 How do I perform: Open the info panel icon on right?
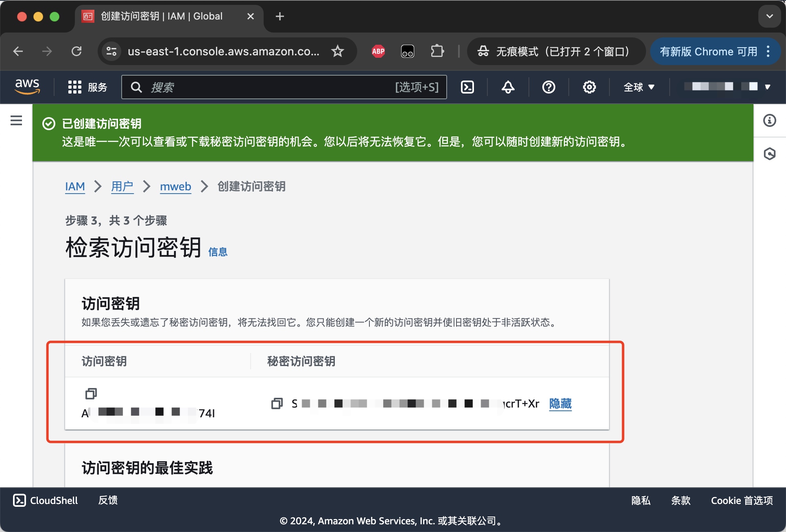769,120
